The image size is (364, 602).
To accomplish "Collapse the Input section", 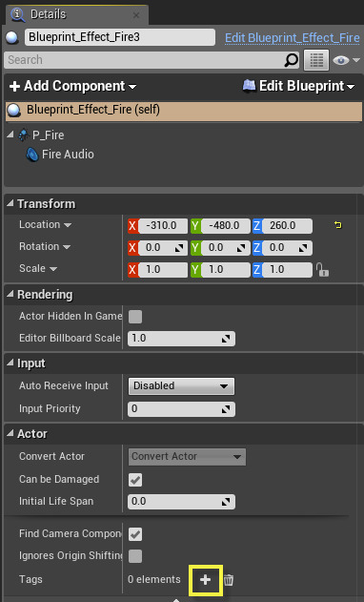I will pos(10,363).
